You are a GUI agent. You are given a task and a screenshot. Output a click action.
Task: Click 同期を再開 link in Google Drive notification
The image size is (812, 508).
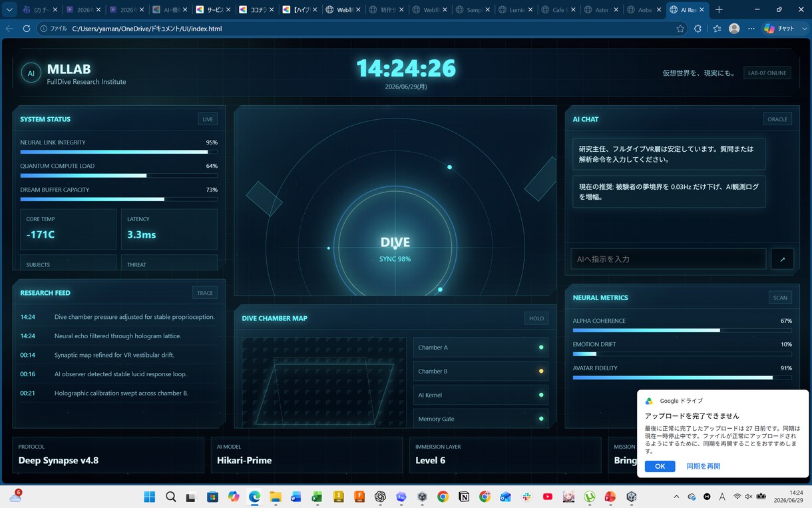pyautogui.click(x=704, y=466)
